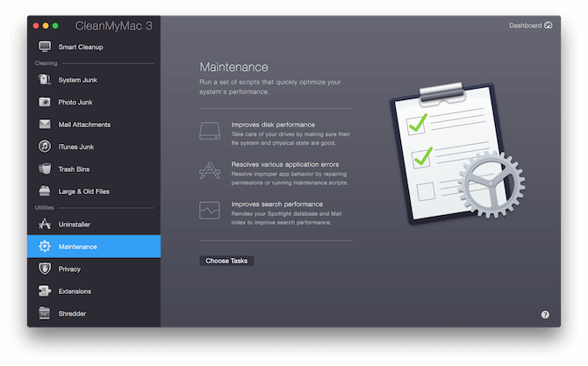Click the graph icon beside search performance
The width and height of the screenshot is (588, 366).
210,211
